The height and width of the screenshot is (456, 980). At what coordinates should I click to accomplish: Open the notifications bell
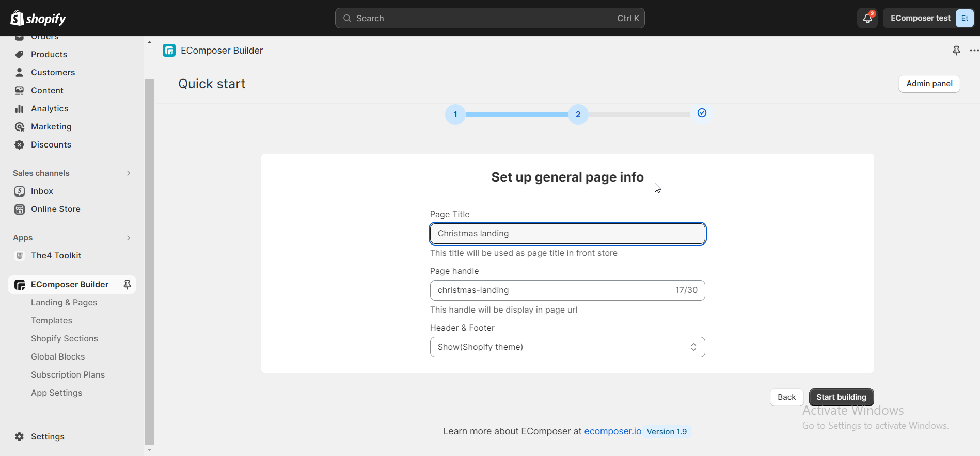pyautogui.click(x=867, y=18)
